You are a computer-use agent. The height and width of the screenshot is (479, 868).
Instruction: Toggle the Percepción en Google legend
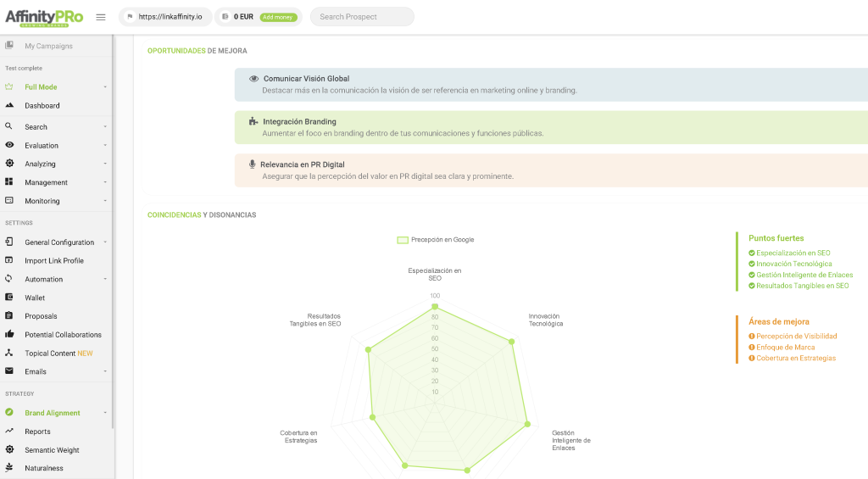click(x=436, y=240)
